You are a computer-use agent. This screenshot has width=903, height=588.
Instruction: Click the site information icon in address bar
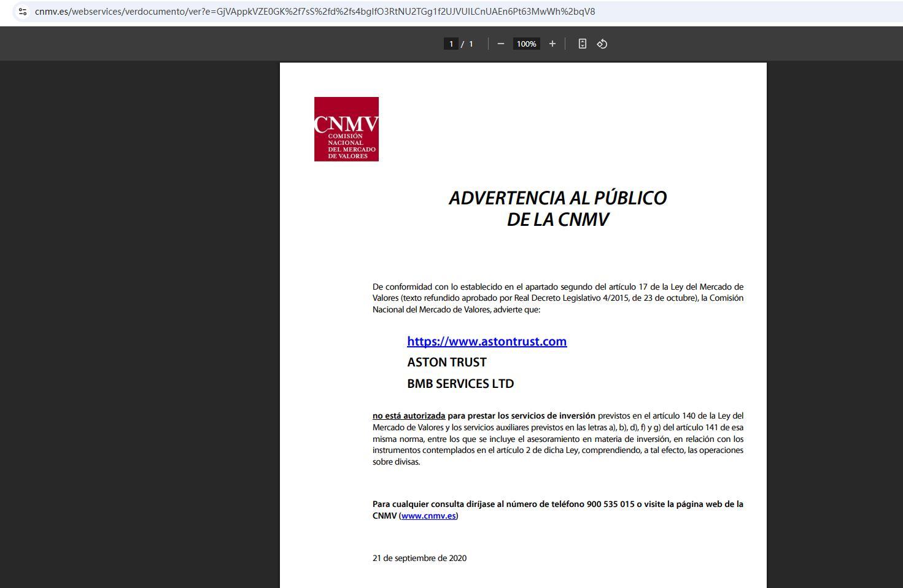[22, 12]
